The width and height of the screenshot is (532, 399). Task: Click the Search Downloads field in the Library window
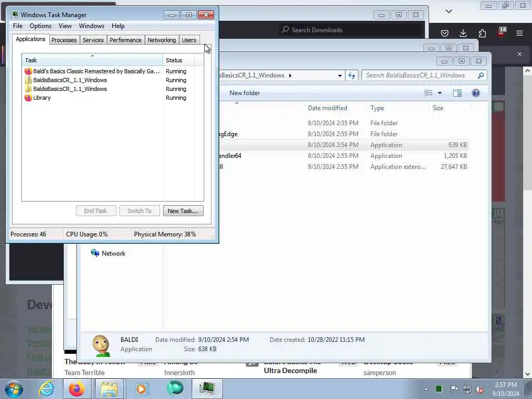351,30
